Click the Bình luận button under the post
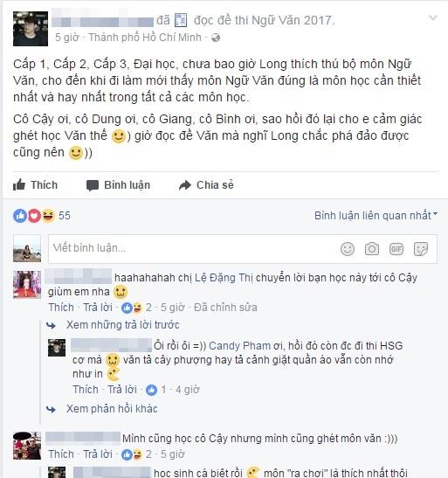448x478 pixels. pyautogui.click(x=118, y=185)
